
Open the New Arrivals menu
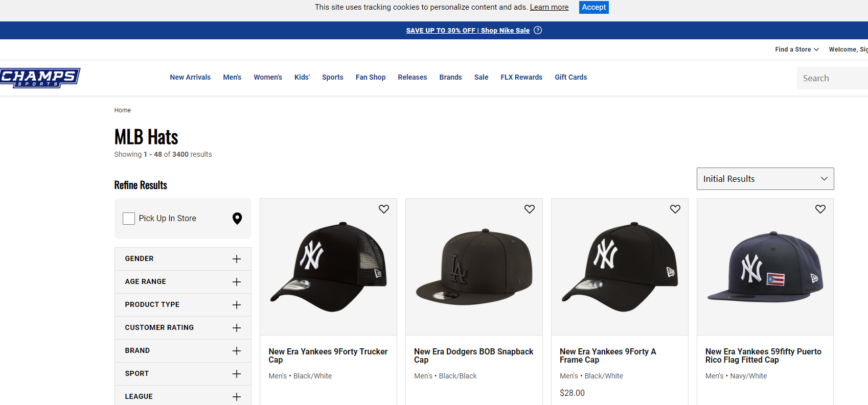coord(190,77)
